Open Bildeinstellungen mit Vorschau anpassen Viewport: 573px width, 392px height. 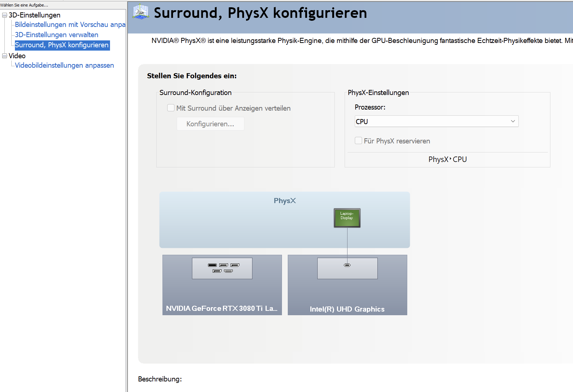click(70, 24)
